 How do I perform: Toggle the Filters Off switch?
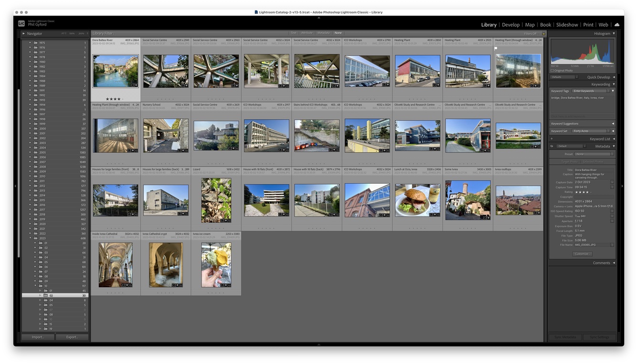(x=530, y=33)
